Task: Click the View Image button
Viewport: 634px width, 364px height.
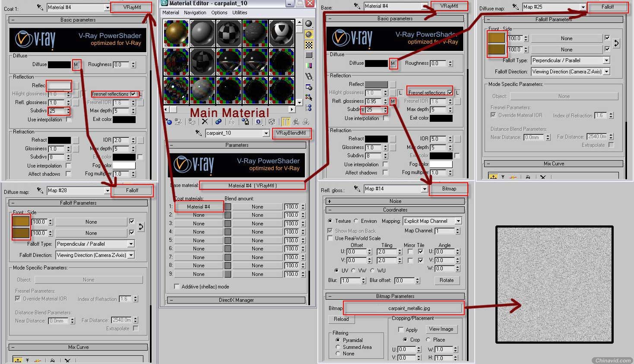Action: (x=441, y=329)
